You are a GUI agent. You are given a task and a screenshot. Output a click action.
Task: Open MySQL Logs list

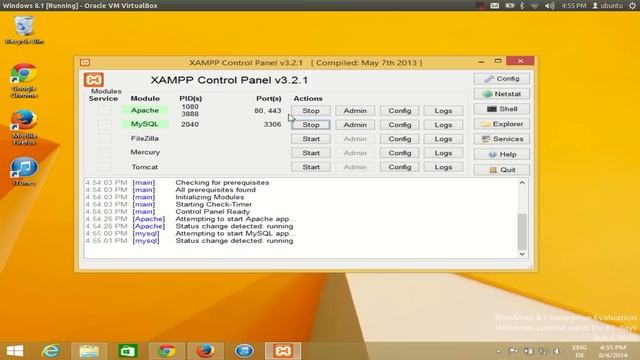pos(443,124)
